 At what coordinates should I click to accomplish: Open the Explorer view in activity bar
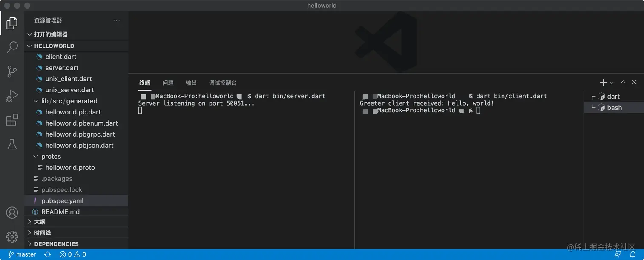(12, 23)
